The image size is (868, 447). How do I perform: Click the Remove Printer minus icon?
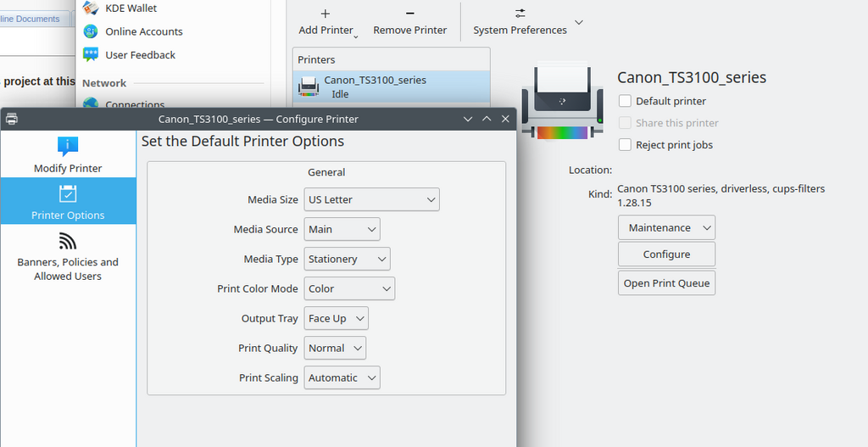(x=409, y=14)
